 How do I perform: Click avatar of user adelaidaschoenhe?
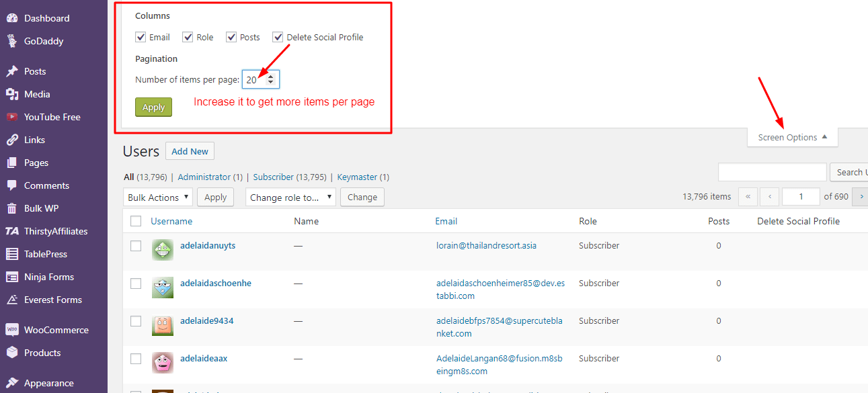coord(163,288)
